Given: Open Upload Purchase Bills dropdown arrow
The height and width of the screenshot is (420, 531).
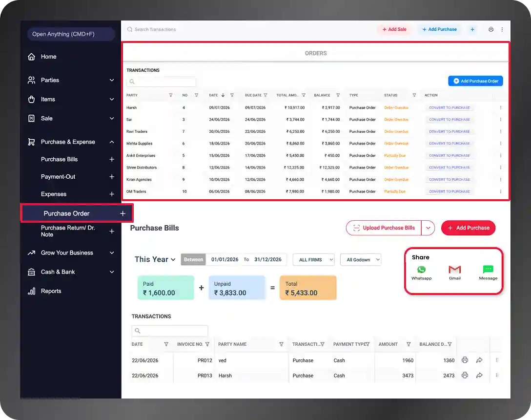Looking at the screenshot, I should coord(428,228).
